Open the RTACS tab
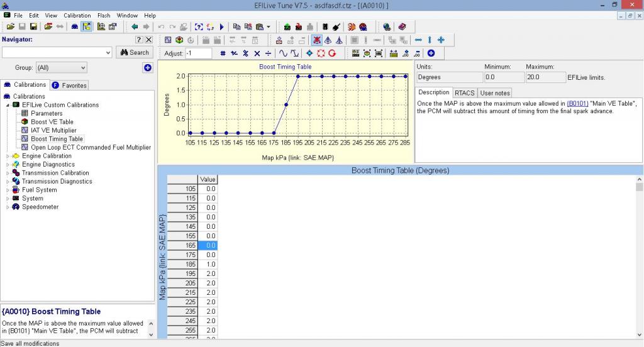Screen dimensions: 644x347 click(x=465, y=93)
